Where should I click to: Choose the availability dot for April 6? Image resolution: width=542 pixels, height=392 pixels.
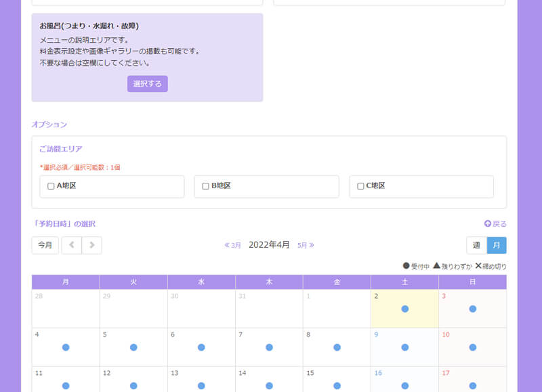pyautogui.click(x=201, y=347)
